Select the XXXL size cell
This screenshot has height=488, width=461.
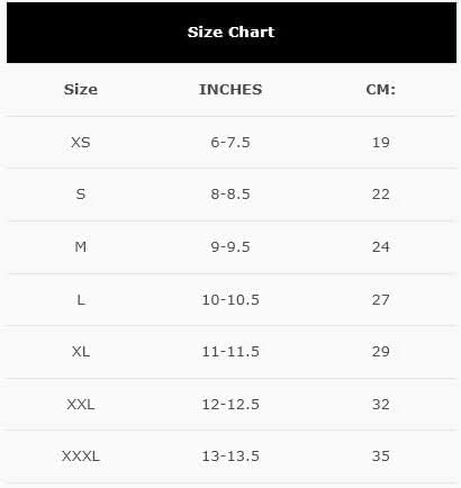coord(81,456)
